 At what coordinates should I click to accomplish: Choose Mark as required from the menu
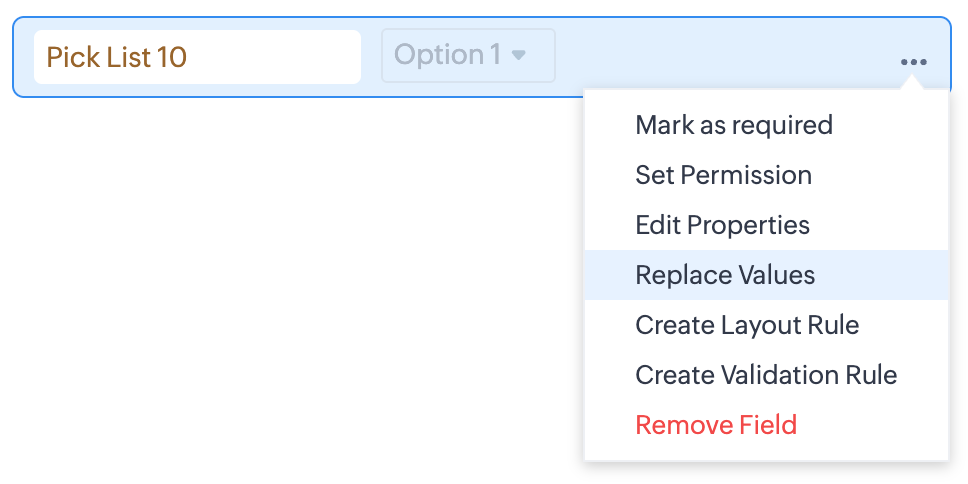[734, 125]
